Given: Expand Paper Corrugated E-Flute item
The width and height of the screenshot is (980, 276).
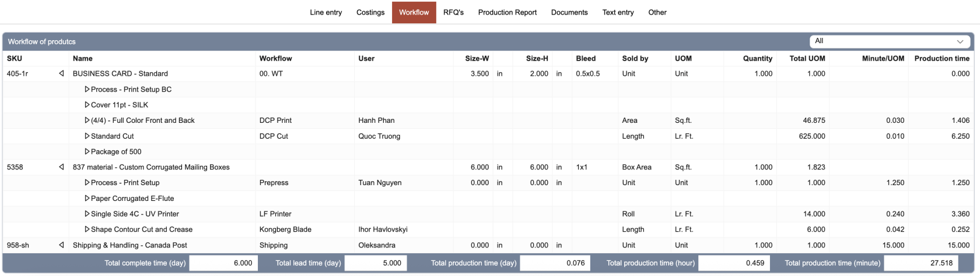Looking at the screenshot, I should (x=87, y=199).
